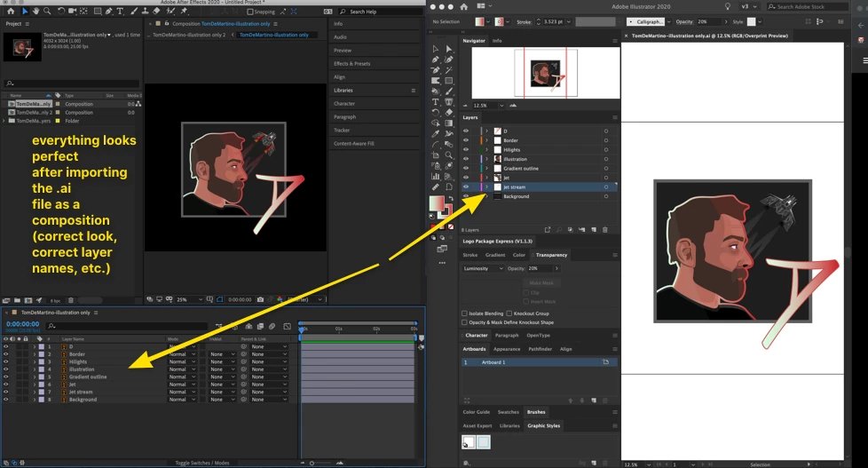Select Illustrator Type tool

coord(436,102)
